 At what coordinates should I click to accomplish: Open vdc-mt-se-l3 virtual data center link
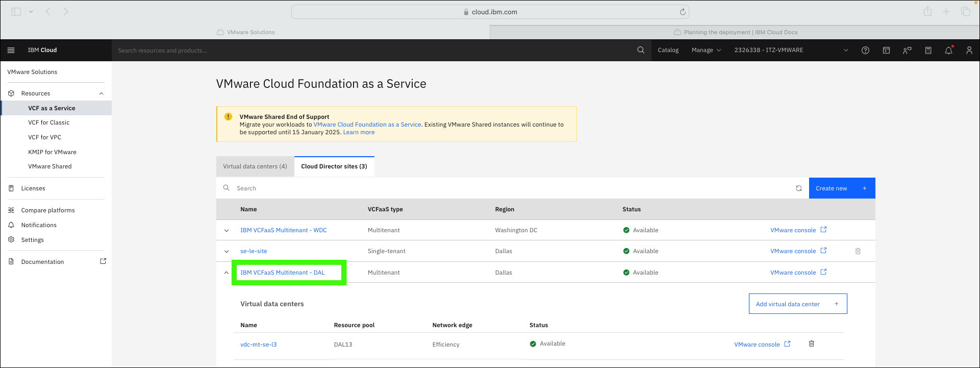(x=259, y=345)
